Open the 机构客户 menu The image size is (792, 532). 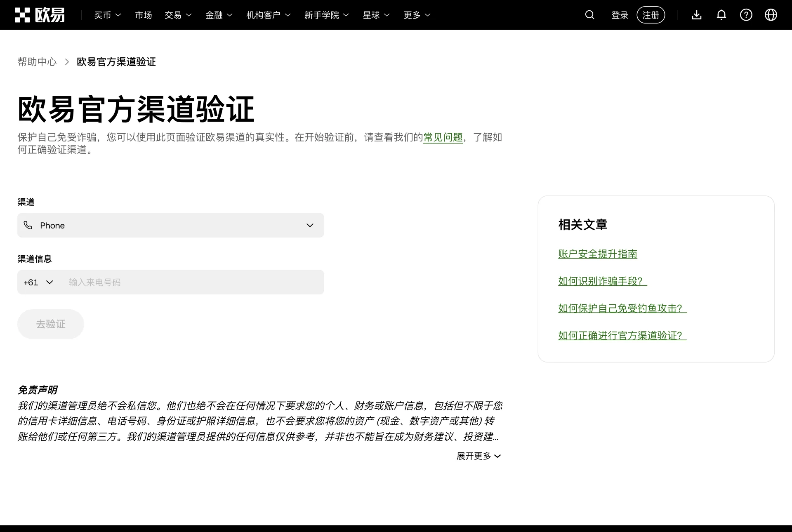pyautogui.click(x=269, y=15)
